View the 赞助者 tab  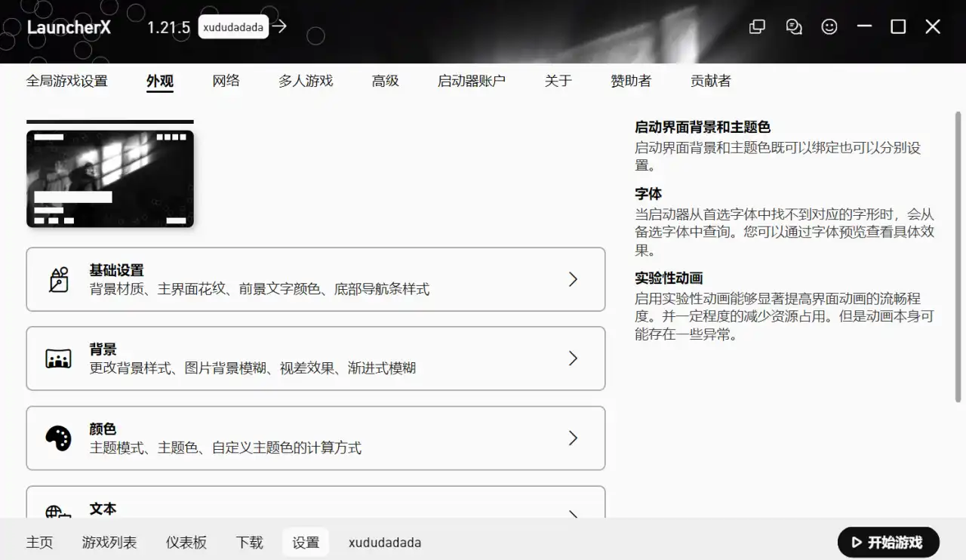point(631,81)
